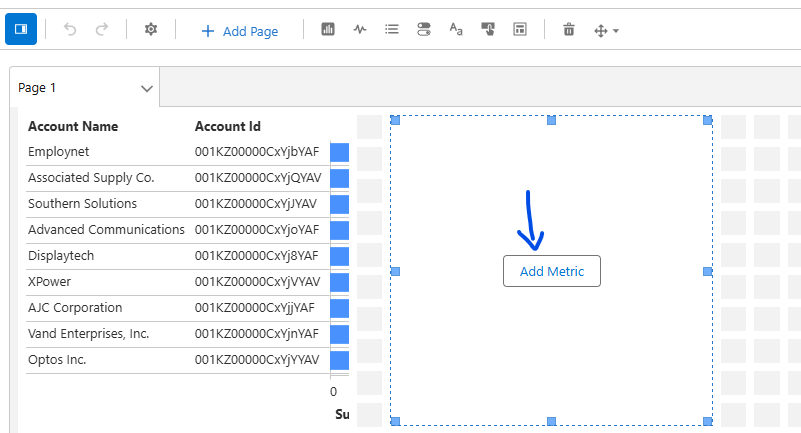This screenshot has height=433, width=801.
Task: Open the move arrows dropdown
Action: click(x=606, y=31)
